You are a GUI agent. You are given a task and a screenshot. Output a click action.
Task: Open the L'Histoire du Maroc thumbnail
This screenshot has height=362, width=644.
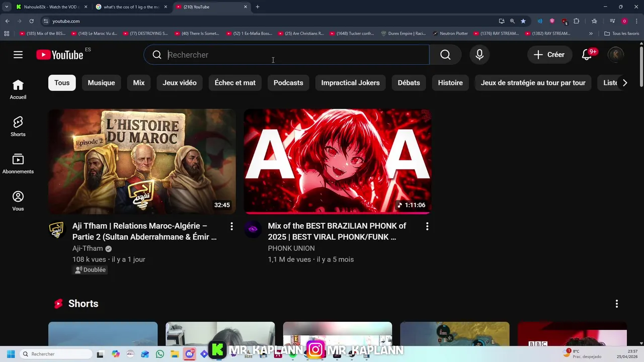142,161
